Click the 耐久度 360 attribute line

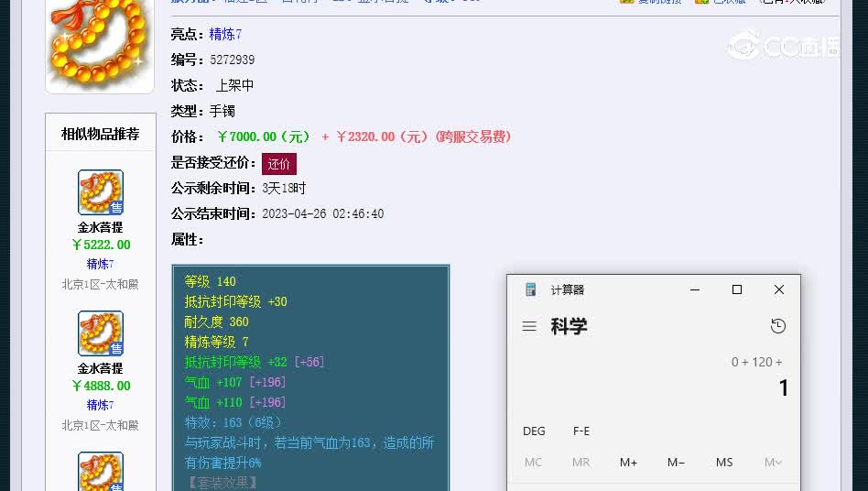pyautogui.click(x=216, y=322)
